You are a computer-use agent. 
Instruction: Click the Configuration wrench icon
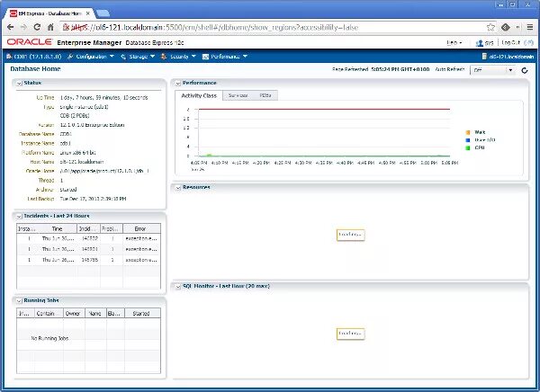coord(70,57)
